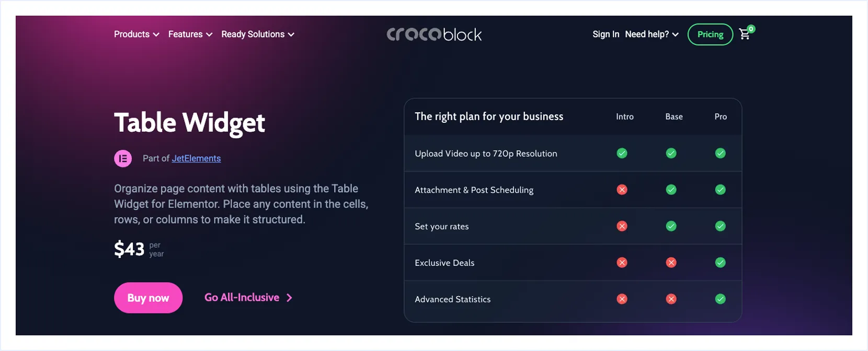Click the Go All-Inclusive link

[242, 298]
